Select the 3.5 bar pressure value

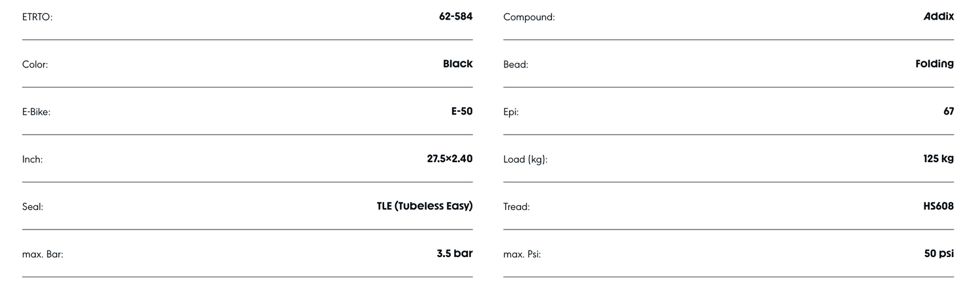point(454,254)
